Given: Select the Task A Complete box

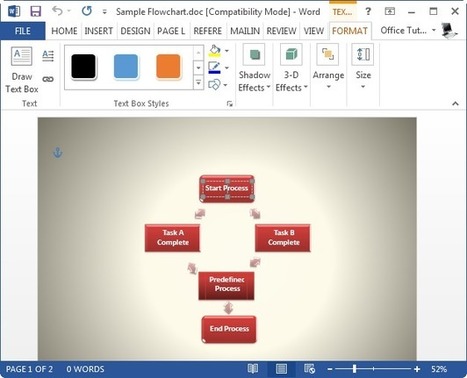Looking at the screenshot, I should (x=173, y=238).
